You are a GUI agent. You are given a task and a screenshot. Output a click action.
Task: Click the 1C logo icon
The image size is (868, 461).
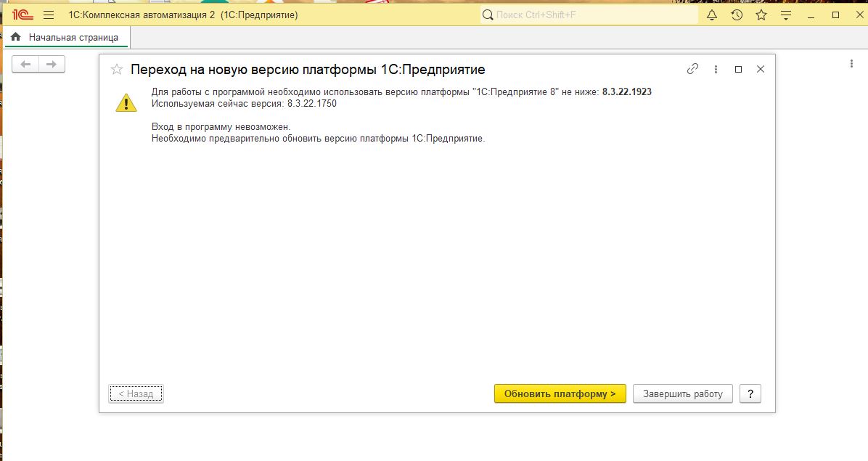click(x=22, y=15)
